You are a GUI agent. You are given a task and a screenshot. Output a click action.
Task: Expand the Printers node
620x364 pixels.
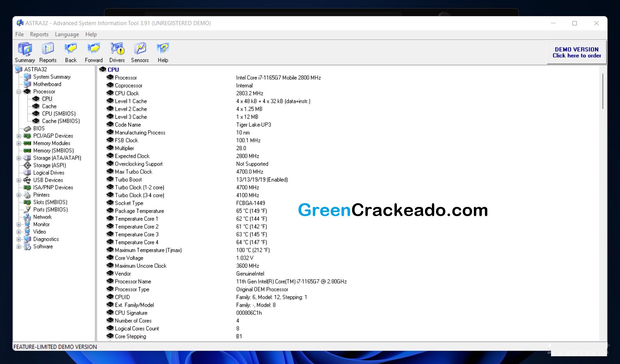click(18, 195)
